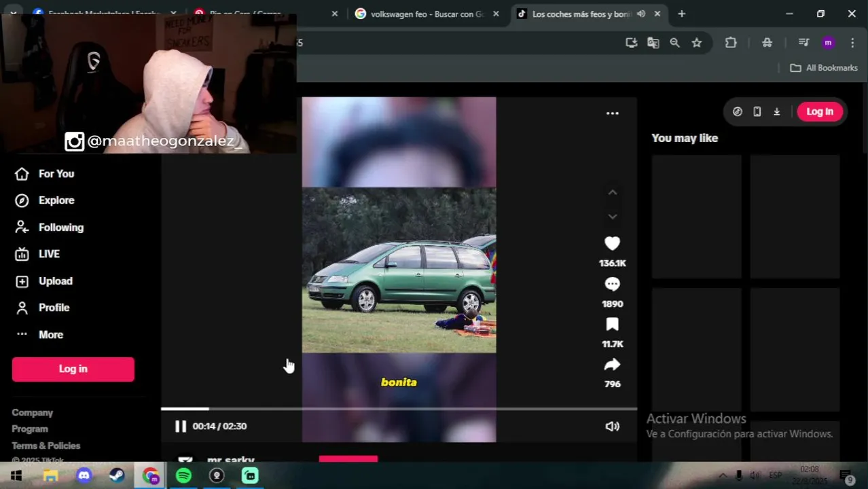Click the home icon beside For You
868x489 pixels.
pos(22,174)
